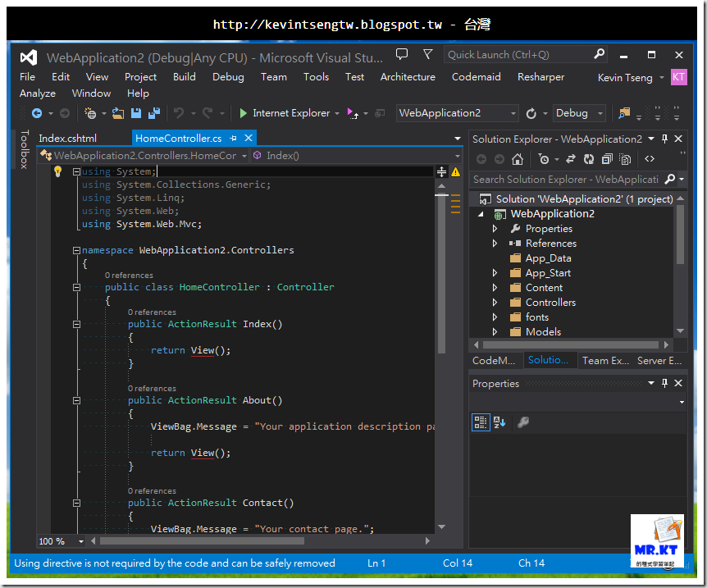This screenshot has width=707, height=588.
Task: Toggle the editor split view handle
Action: coord(442,171)
